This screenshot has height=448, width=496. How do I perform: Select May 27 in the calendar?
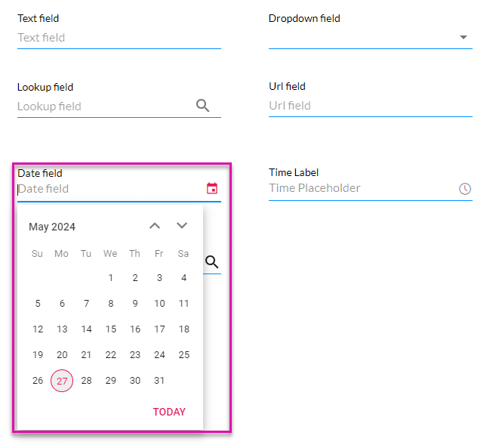(x=62, y=381)
